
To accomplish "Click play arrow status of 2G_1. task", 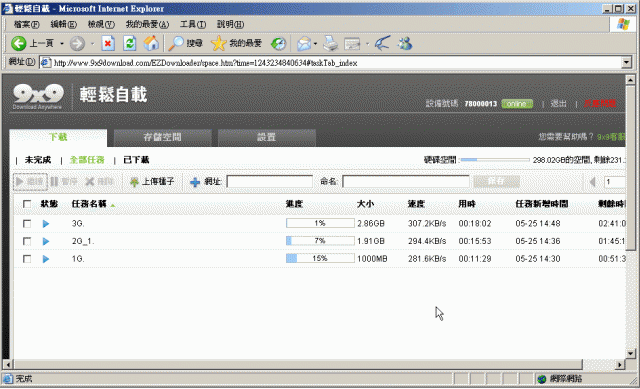I will point(46,241).
